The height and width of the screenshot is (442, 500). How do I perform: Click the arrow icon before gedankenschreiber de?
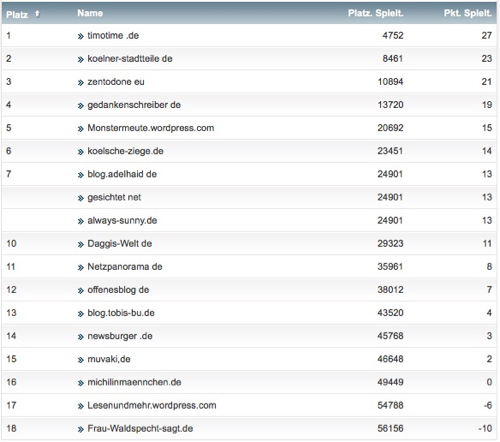click(81, 106)
